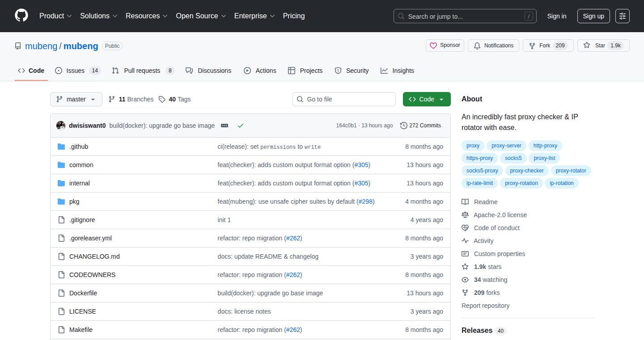
Task: Click the Sign up button
Action: coord(593,16)
